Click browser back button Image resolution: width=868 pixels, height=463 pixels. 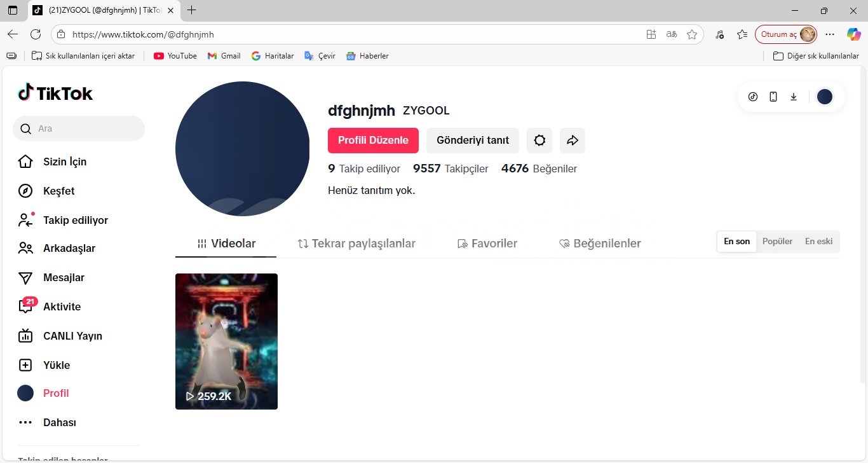[13, 34]
